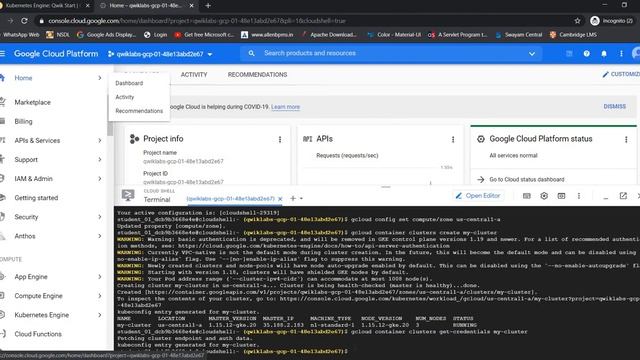This screenshot has width=640, height=360.
Task: Open header three-dot settings menu
Action: pos(621,53)
